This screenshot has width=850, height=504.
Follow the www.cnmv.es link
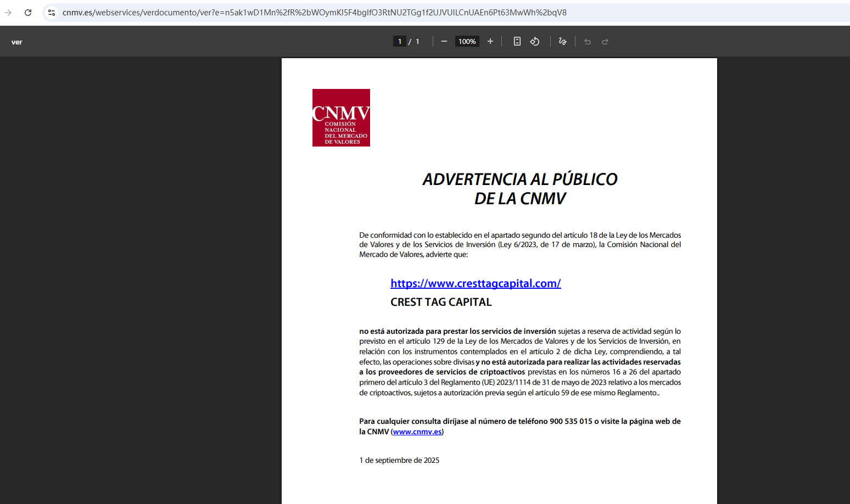coord(417,432)
